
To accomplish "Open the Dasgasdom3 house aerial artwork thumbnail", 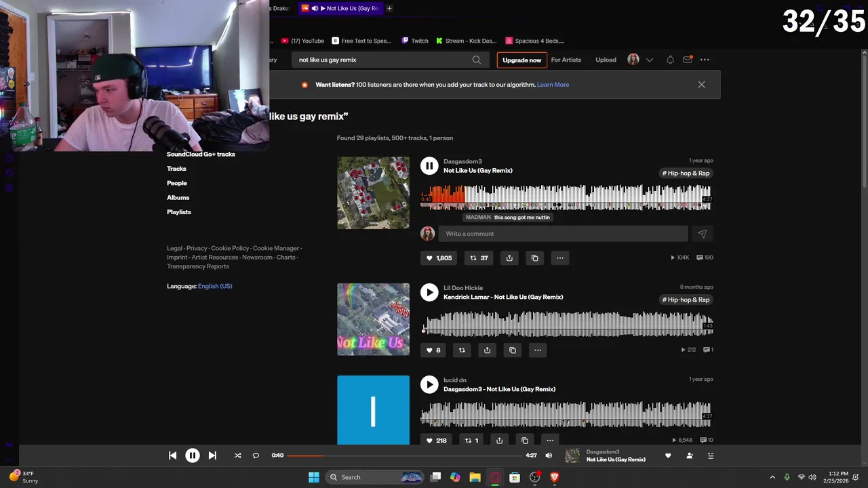I will click(x=373, y=192).
